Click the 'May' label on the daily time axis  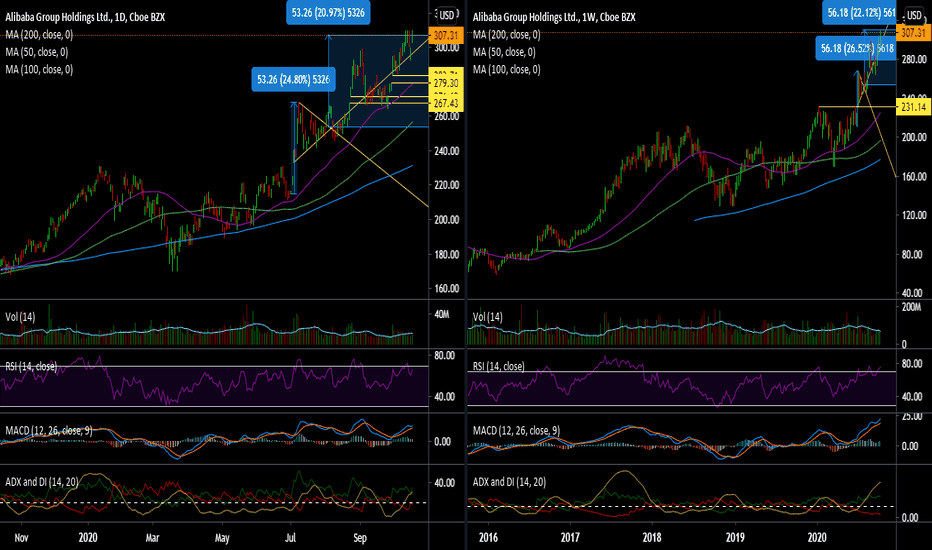(x=222, y=538)
